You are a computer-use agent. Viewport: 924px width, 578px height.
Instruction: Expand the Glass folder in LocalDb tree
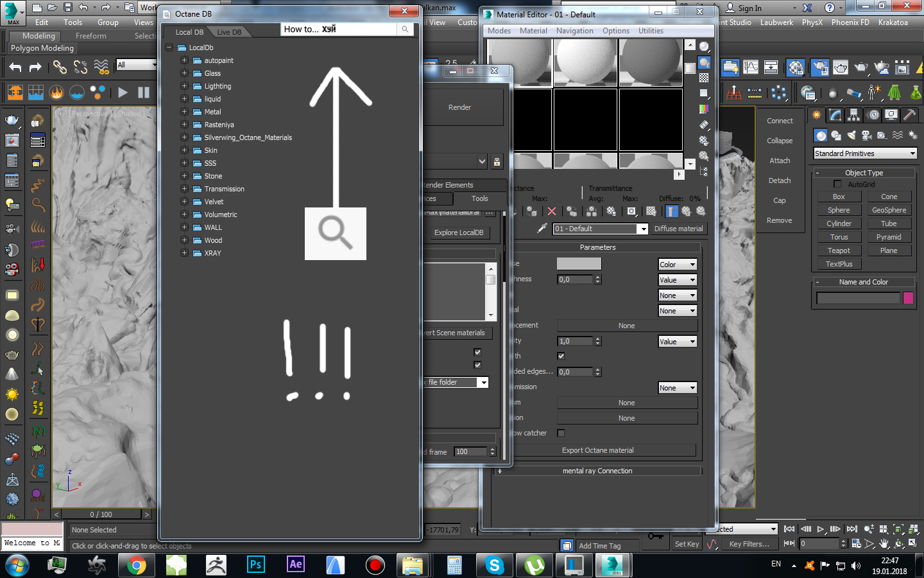[184, 73]
